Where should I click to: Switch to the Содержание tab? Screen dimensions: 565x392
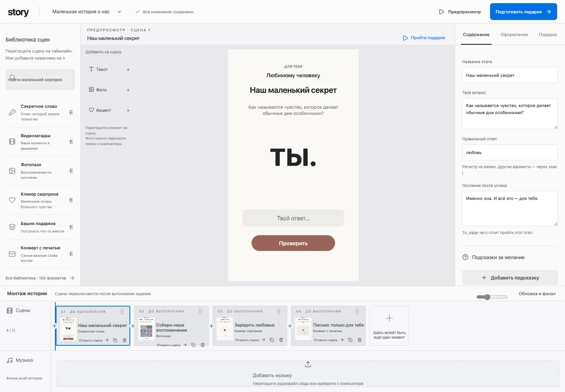(476, 34)
